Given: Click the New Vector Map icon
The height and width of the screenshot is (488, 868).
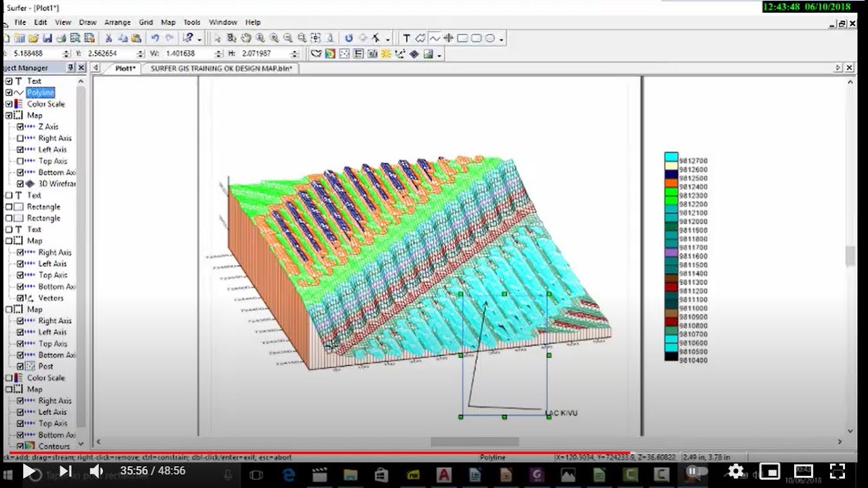Looking at the screenshot, I should [400, 54].
